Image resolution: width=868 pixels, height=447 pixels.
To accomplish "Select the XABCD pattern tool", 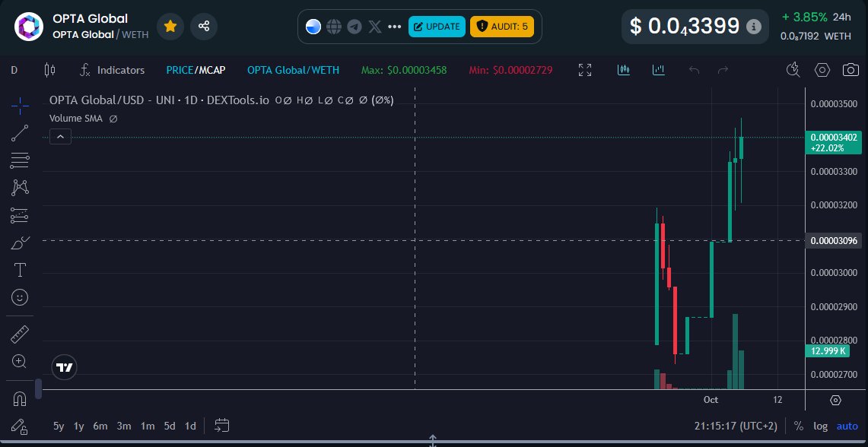I will point(20,188).
